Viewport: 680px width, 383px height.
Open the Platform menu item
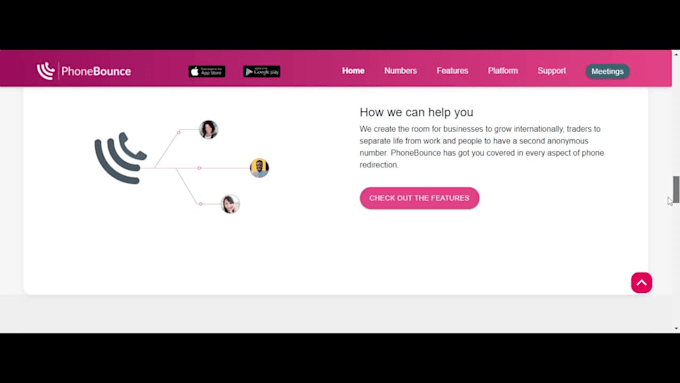click(503, 71)
